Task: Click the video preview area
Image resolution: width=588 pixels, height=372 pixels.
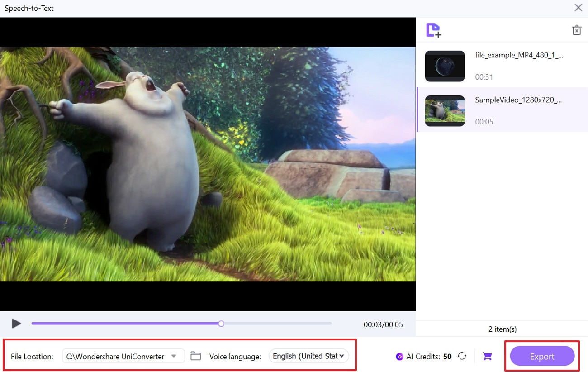Action: [x=208, y=164]
